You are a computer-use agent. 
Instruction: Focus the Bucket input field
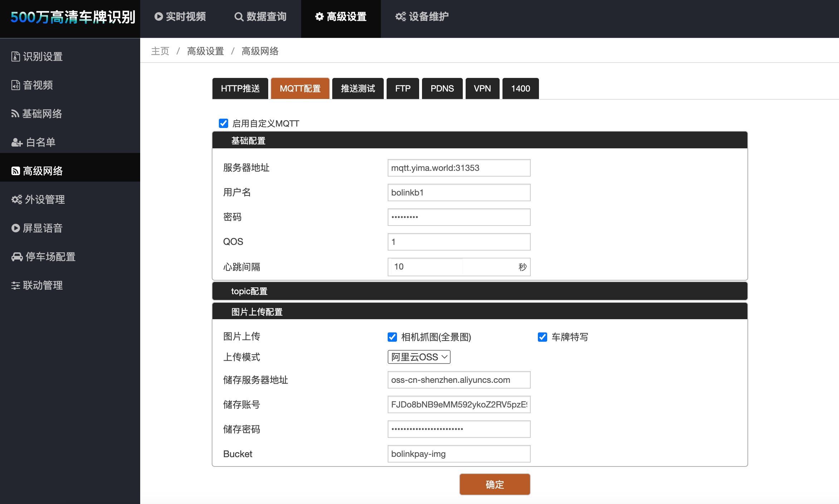(459, 454)
